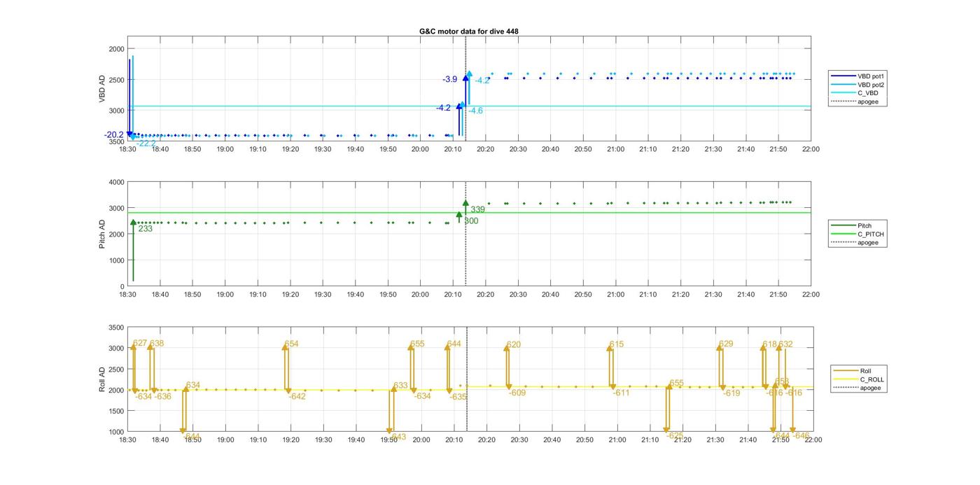Click the '-4.6' VBD data label

[475, 111]
